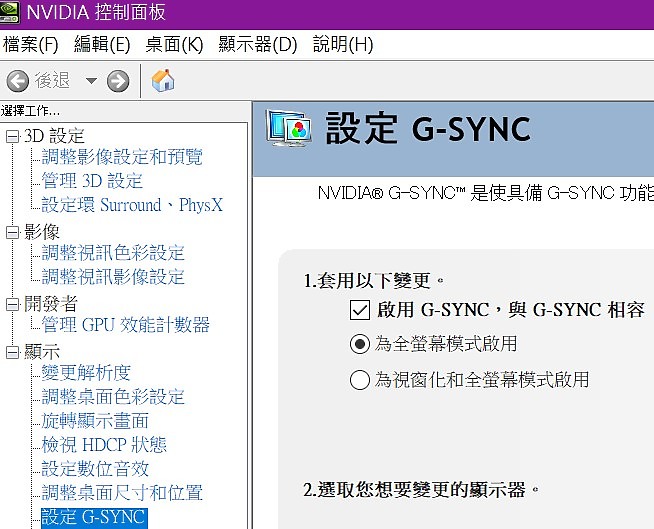Viewport: 654px width, 529px height.
Task: Click the 後退 label in toolbar
Action: (x=52, y=80)
